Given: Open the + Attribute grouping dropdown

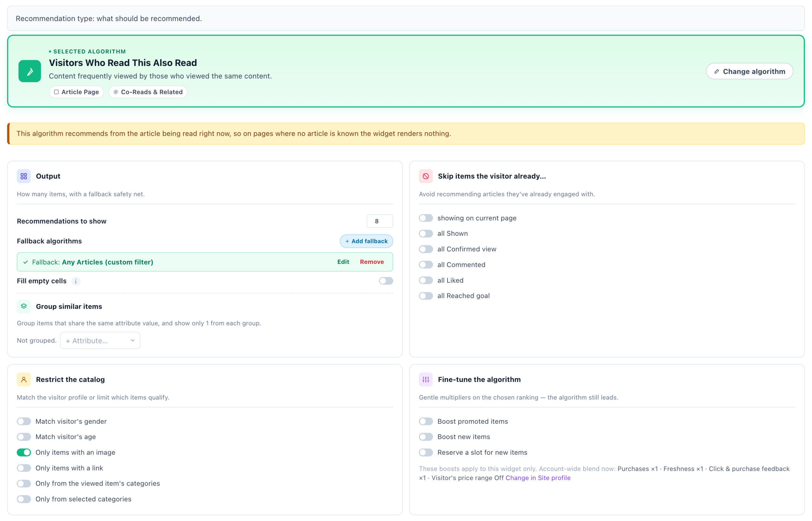Looking at the screenshot, I should (x=100, y=341).
